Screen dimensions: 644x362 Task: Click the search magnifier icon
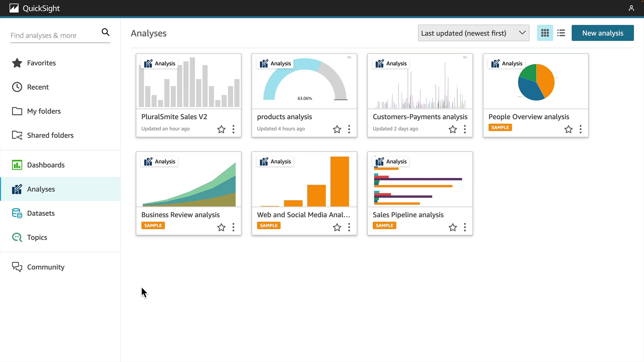[105, 32]
